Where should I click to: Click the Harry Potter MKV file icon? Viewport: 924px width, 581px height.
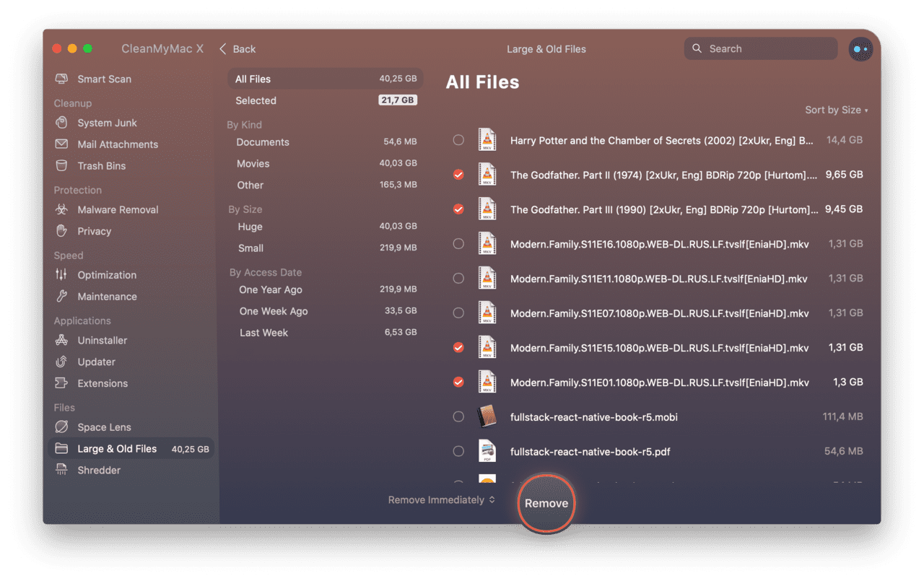[488, 140]
